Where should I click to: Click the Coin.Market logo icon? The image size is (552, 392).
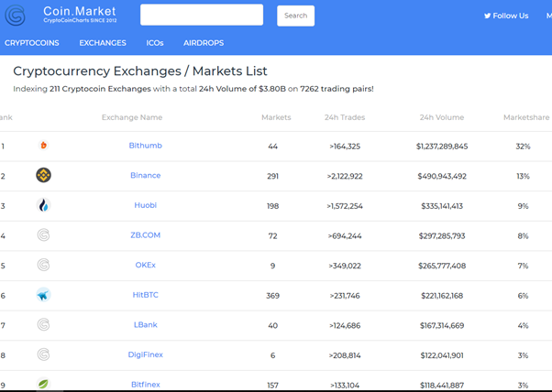16,16
